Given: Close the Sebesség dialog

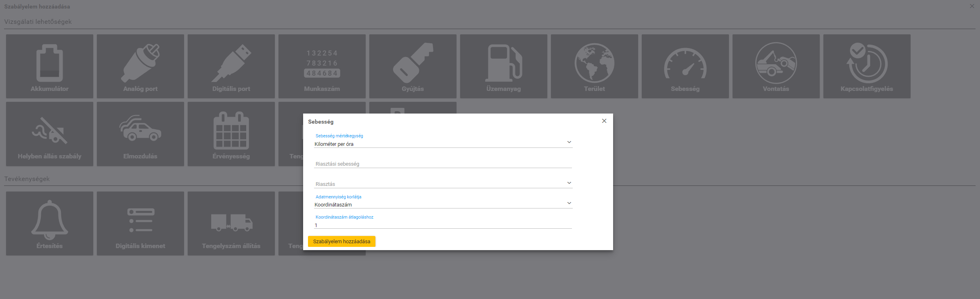Looking at the screenshot, I should 604,121.
